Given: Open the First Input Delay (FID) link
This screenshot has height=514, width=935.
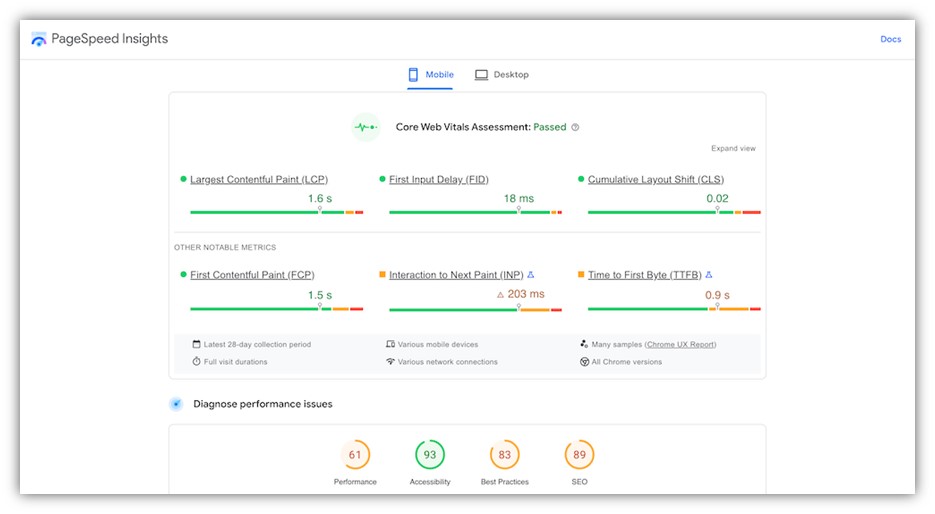Looking at the screenshot, I should click(x=439, y=179).
